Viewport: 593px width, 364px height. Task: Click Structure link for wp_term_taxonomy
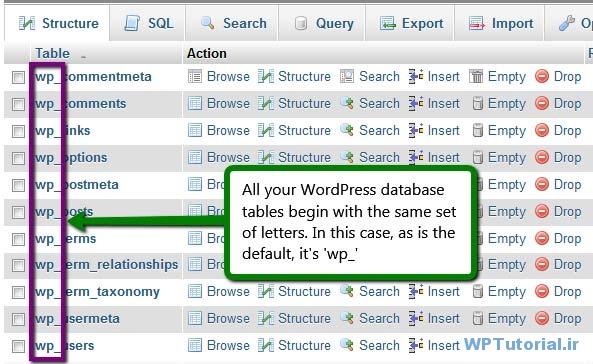point(304,291)
